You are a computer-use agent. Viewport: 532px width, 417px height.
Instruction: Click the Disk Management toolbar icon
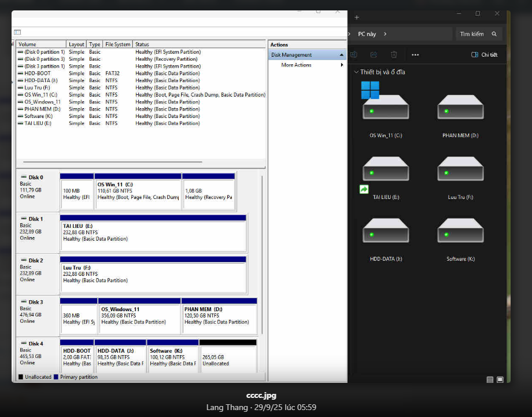[x=17, y=32]
